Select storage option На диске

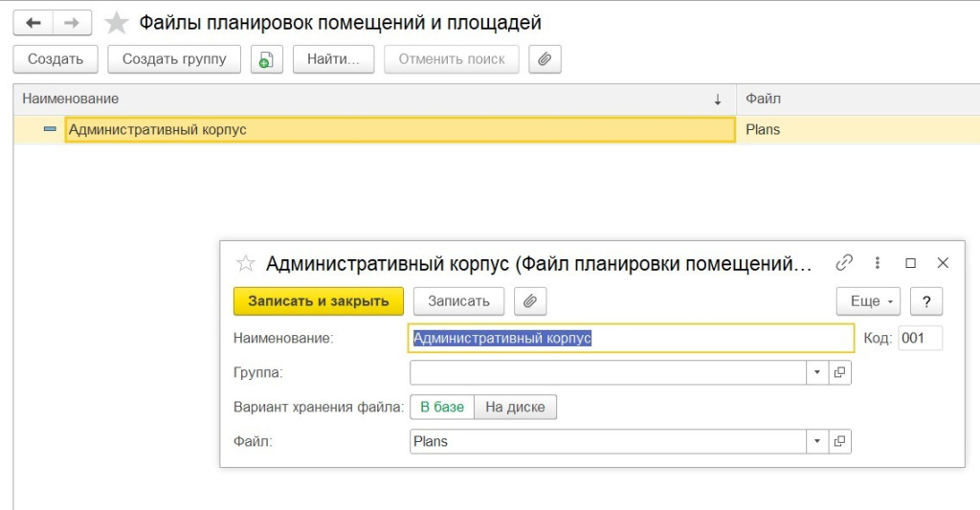coord(515,407)
